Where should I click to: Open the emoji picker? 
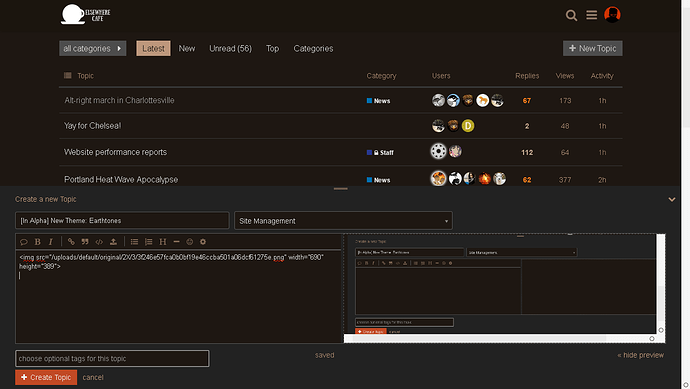click(190, 242)
